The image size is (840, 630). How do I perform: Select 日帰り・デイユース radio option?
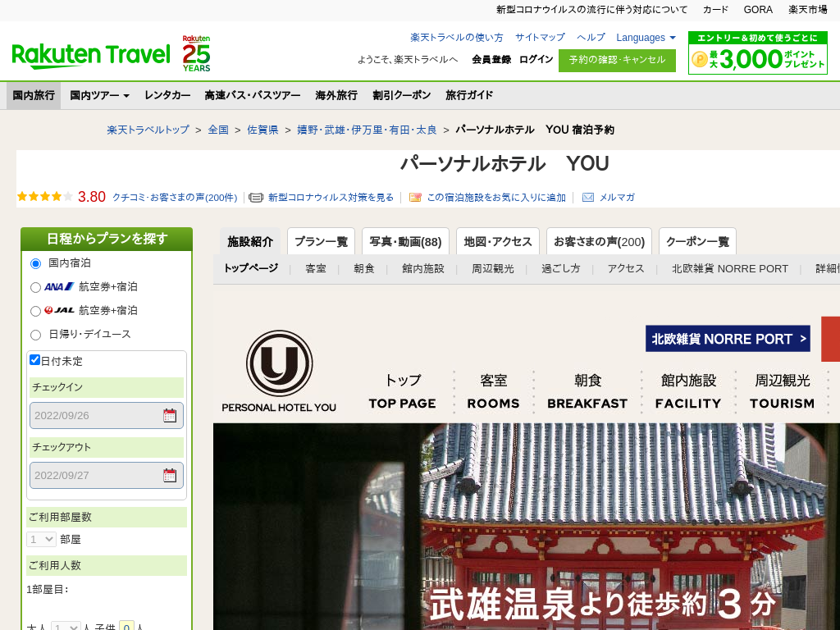[35, 335]
